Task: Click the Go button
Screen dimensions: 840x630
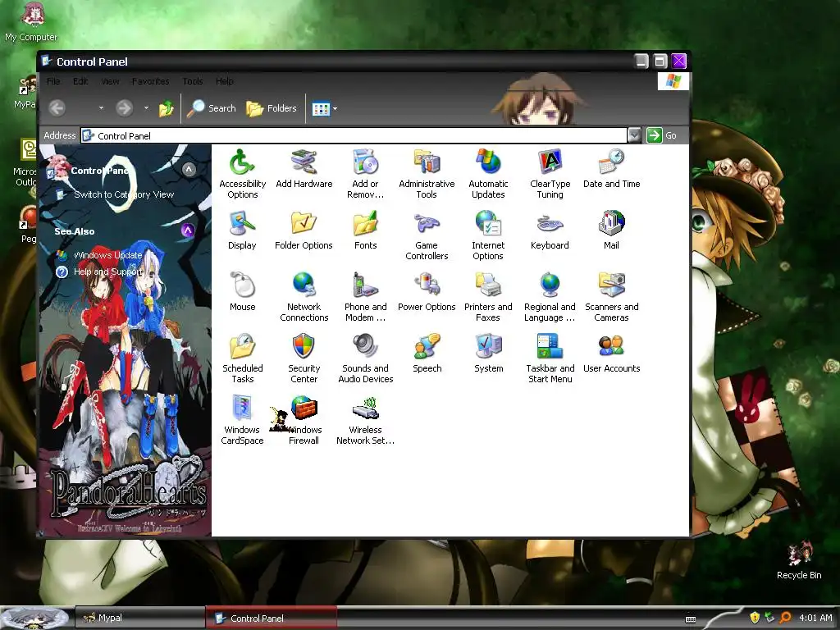Action: [662, 135]
